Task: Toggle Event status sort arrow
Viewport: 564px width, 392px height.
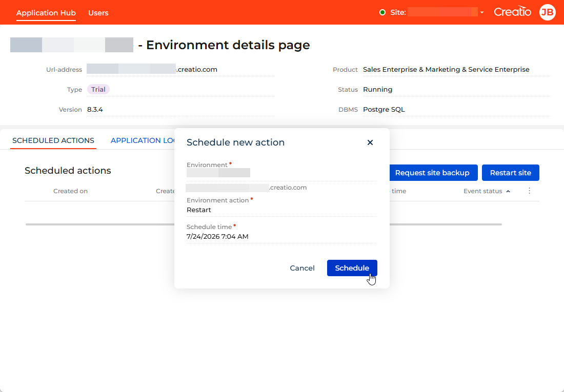Action: 508,191
